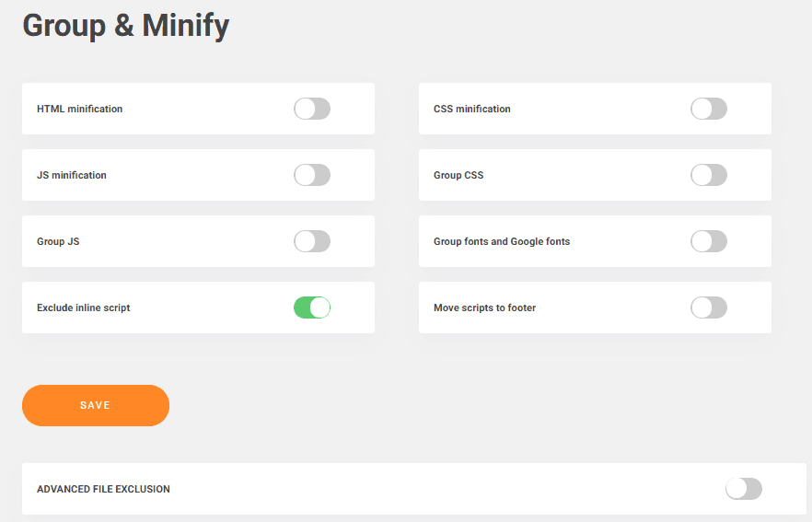Select the Move scripts to footer label
812x522 pixels.
(484, 307)
